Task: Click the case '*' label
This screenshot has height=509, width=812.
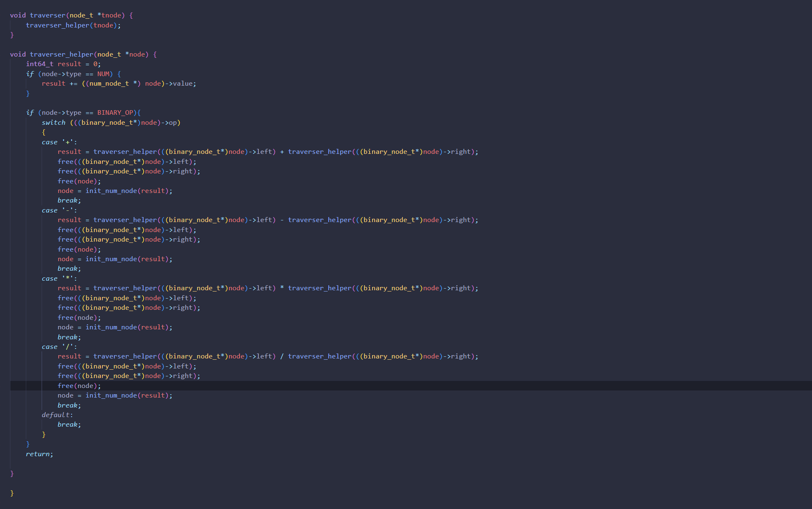Action: click(59, 279)
